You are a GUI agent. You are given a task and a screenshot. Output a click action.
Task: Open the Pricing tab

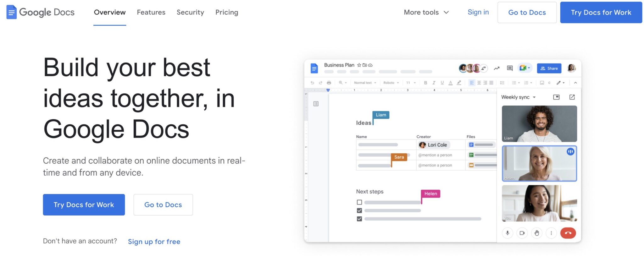[227, 12]
